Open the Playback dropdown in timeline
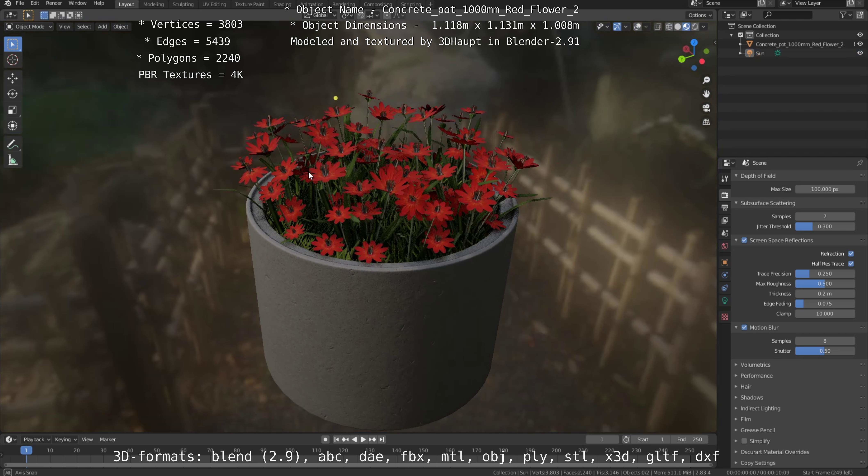 click(x=36, y=439)
